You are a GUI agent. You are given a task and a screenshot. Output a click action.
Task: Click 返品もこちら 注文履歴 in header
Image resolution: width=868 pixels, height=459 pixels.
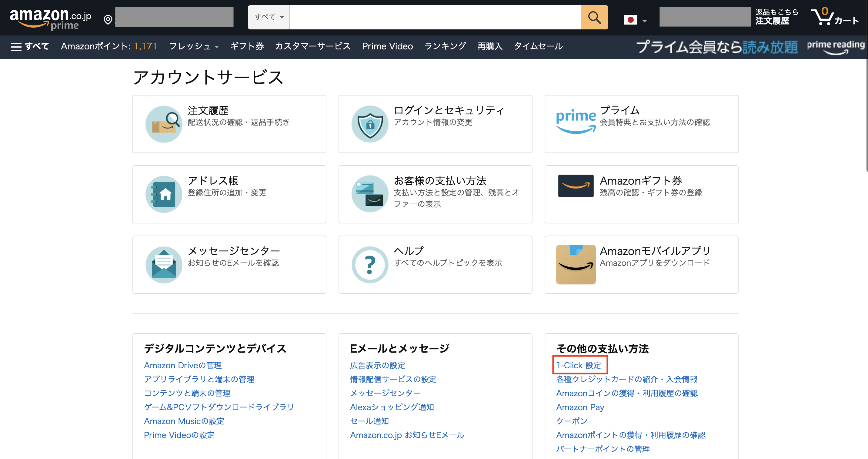[777, 17]
